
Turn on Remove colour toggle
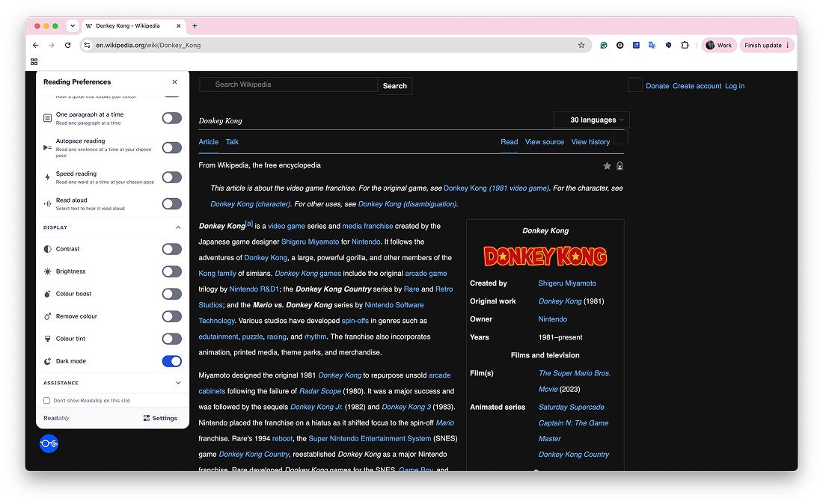point(171,316)
